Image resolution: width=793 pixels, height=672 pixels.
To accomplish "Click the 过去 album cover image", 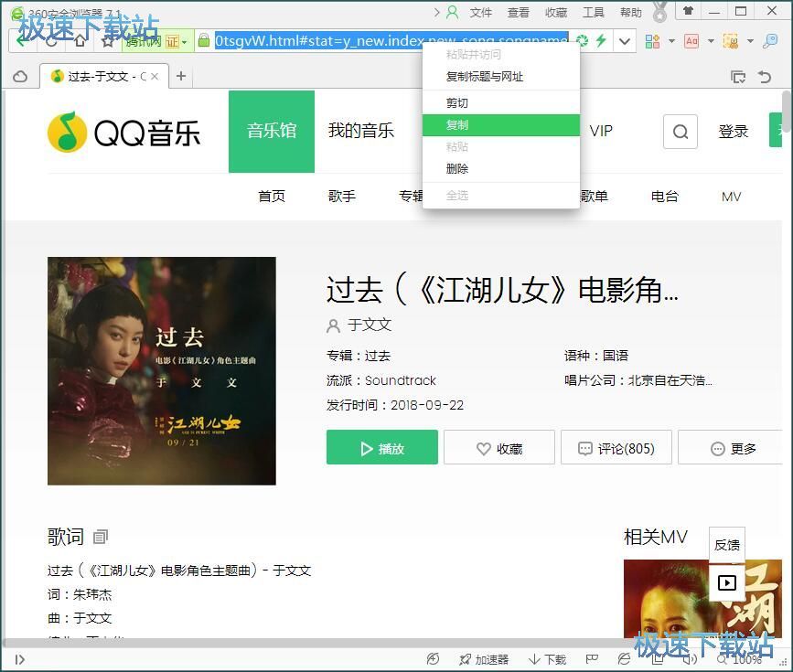I will click(162, 370).
